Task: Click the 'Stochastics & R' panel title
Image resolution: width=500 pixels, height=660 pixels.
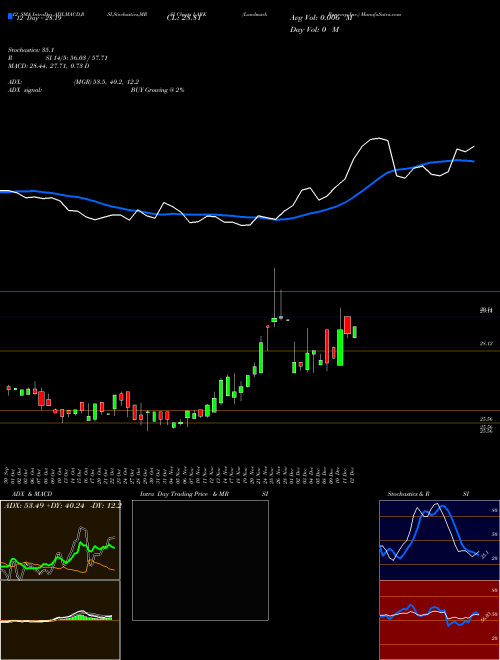Action: [x=408, y=494]
